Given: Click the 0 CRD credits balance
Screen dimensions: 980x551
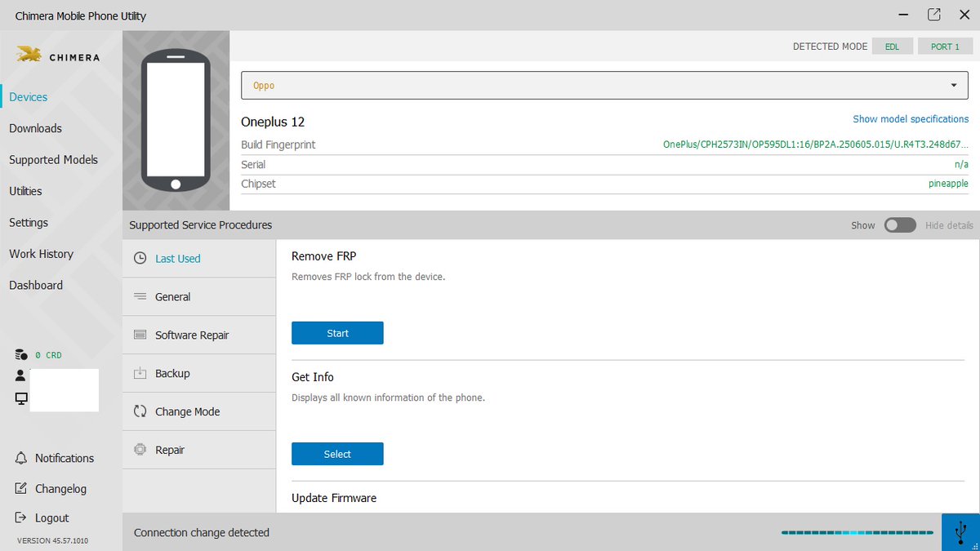Looking at the screenshot, I should pyautogui.click(x=48, y=355).
